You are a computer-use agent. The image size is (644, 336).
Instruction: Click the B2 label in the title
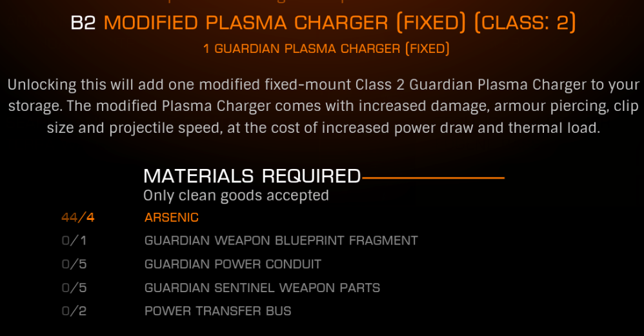point(83,23)
